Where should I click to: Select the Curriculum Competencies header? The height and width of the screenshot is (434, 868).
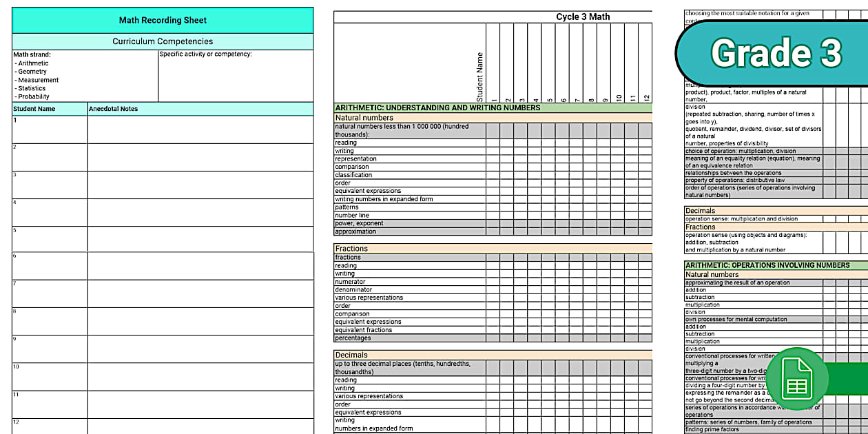[162, 41]
